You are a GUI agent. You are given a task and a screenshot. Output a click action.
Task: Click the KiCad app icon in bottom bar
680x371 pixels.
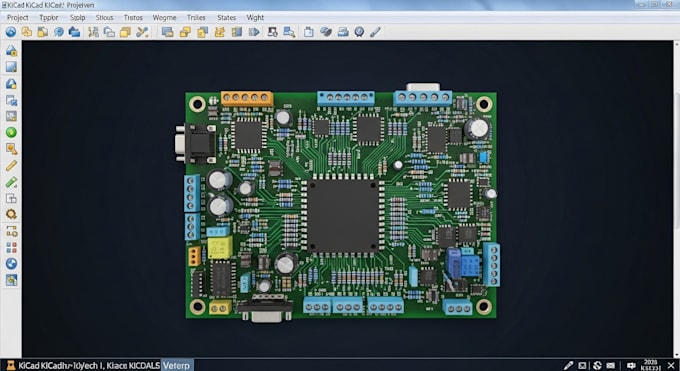10,365
